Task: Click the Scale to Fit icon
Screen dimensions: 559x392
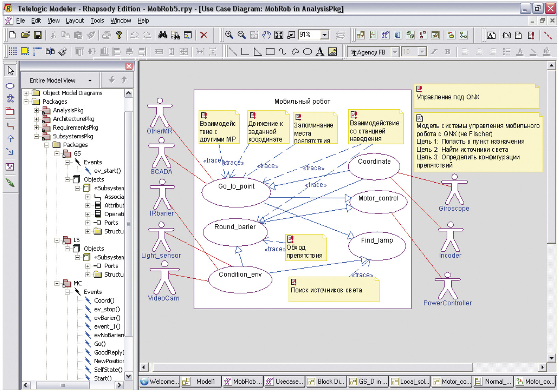Action: click(x=279, y=35)
